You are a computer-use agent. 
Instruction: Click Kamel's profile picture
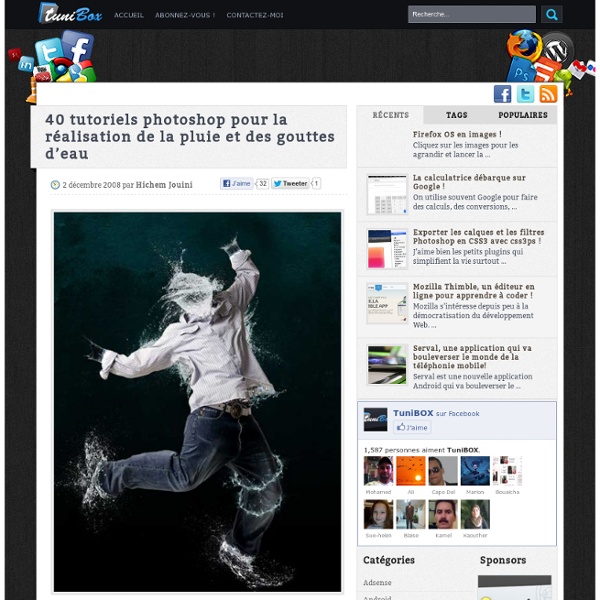pos(443,514)
